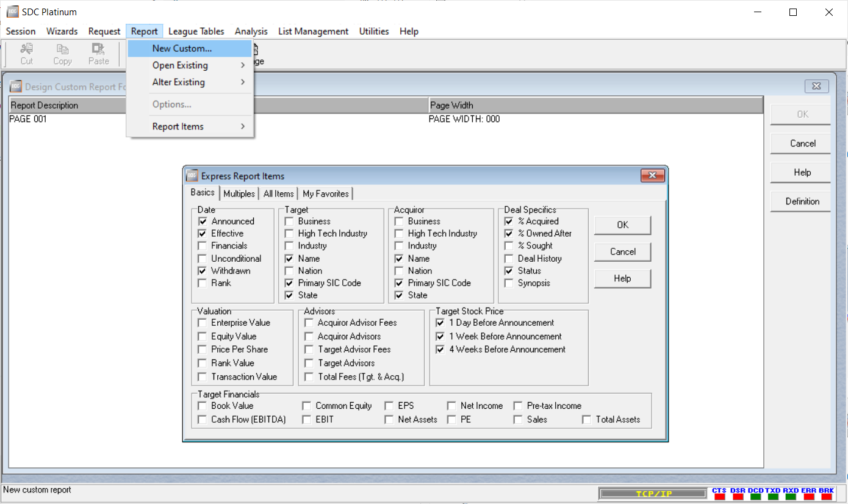Check the Target Advisors checkbox
This screenshot has width=848, height=504.
tap(309, 363)
